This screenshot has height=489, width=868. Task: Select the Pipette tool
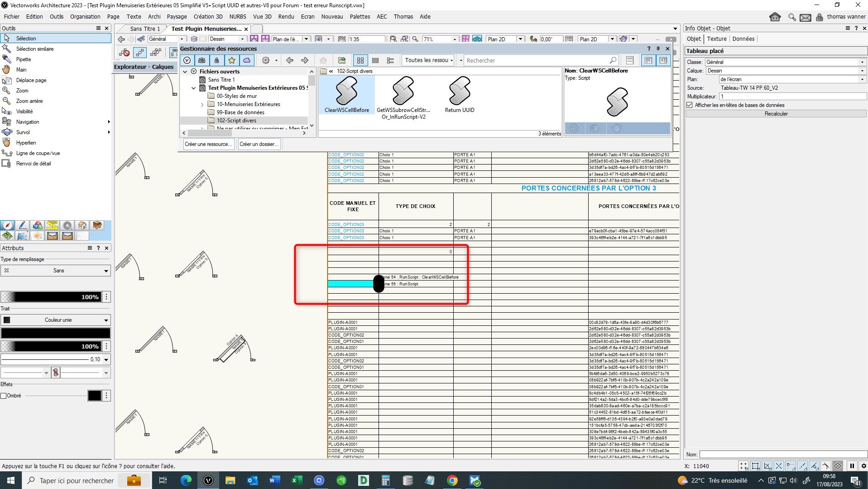(x=23, y=59)
